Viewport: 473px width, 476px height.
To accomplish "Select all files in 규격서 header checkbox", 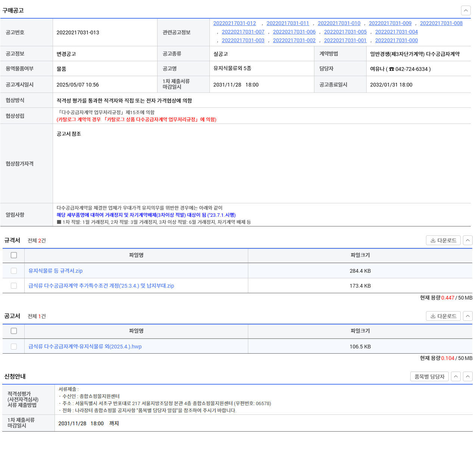I will click(14, 255).
